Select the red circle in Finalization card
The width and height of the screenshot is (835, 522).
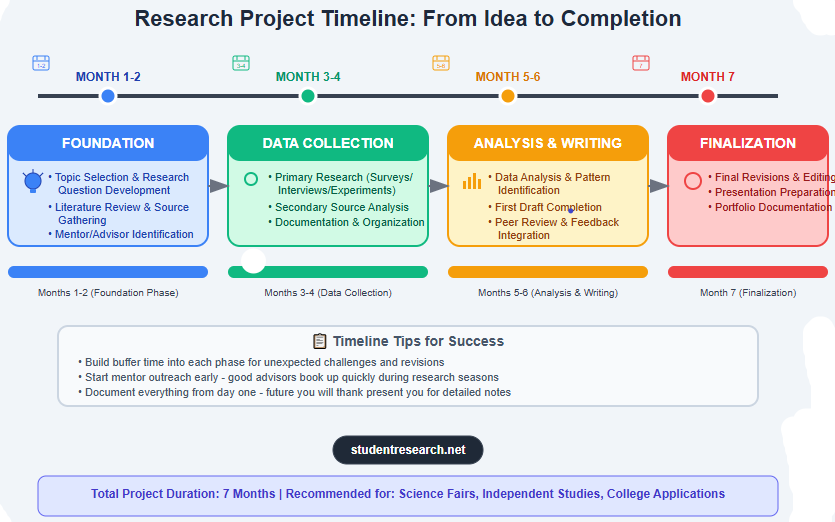pos(692,181)
